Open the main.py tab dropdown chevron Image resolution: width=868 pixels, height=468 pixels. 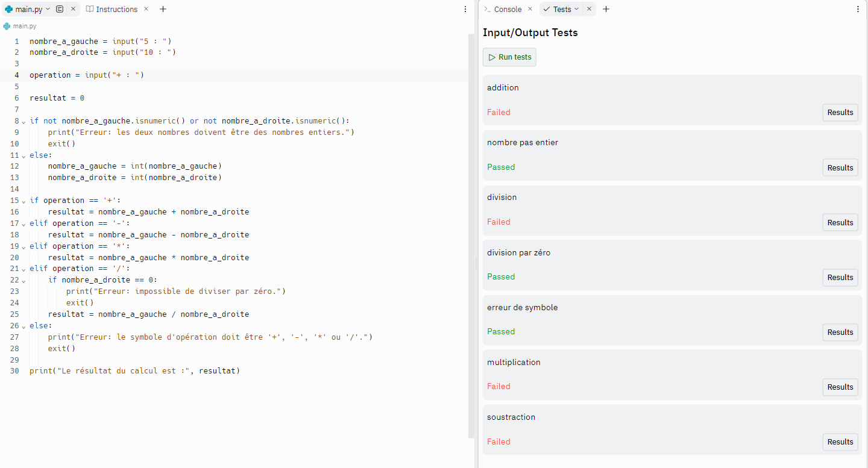(48, 9)
